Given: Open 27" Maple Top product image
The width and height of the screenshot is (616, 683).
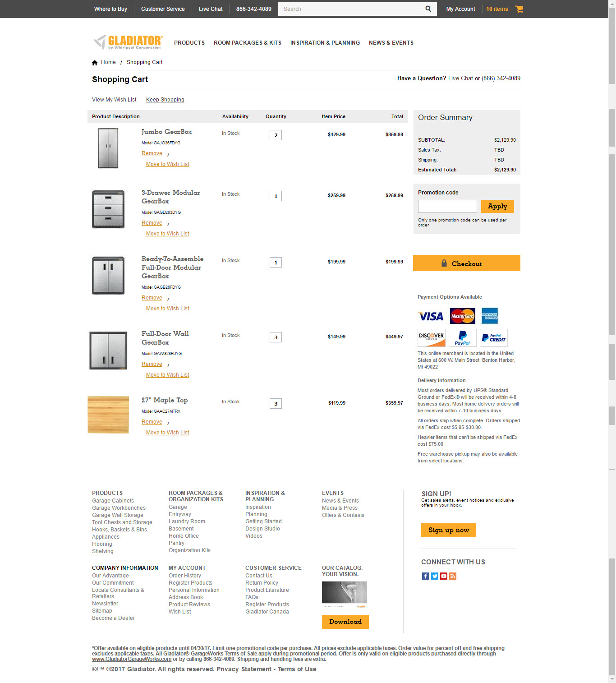Looking at the screenshot, I should pyautogui.click(x=108, y=415).
